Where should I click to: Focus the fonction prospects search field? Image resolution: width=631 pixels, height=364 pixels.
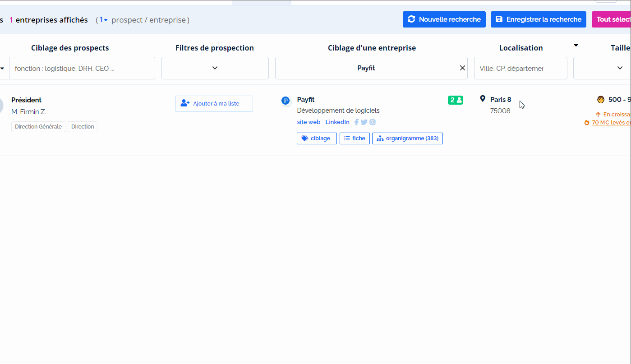(82, 68)
